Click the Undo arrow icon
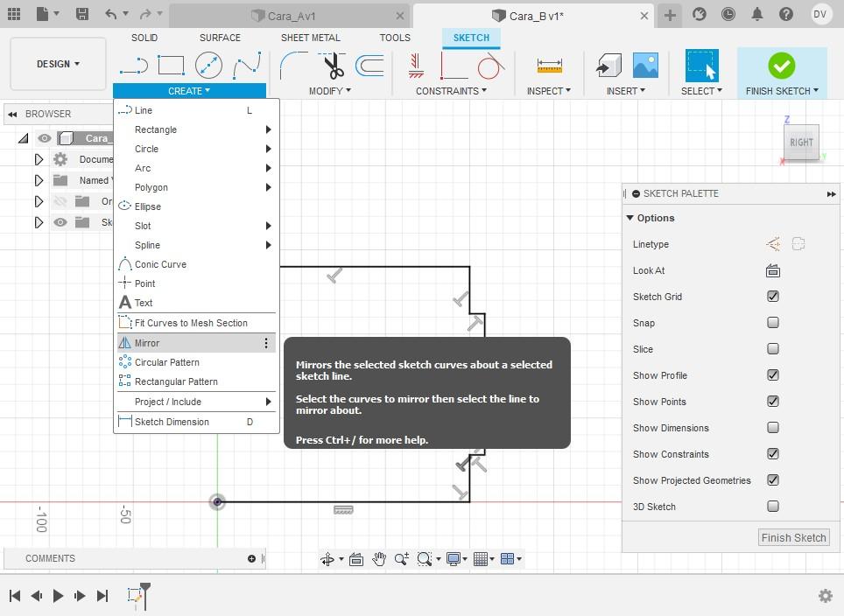The height and width of the screenshot is (616, 844). [x=111, y=14]
